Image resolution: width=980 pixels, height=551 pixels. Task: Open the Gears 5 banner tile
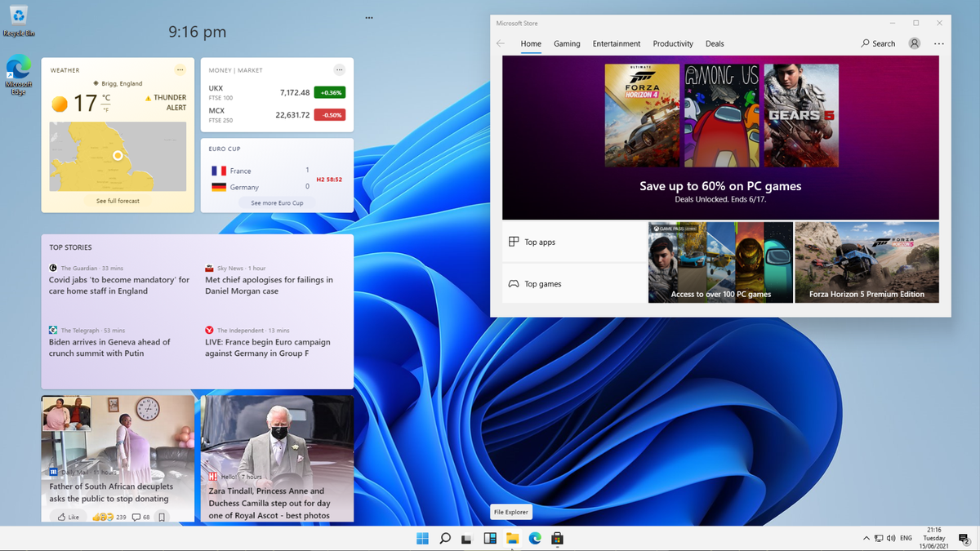click(x=800, y=114)
